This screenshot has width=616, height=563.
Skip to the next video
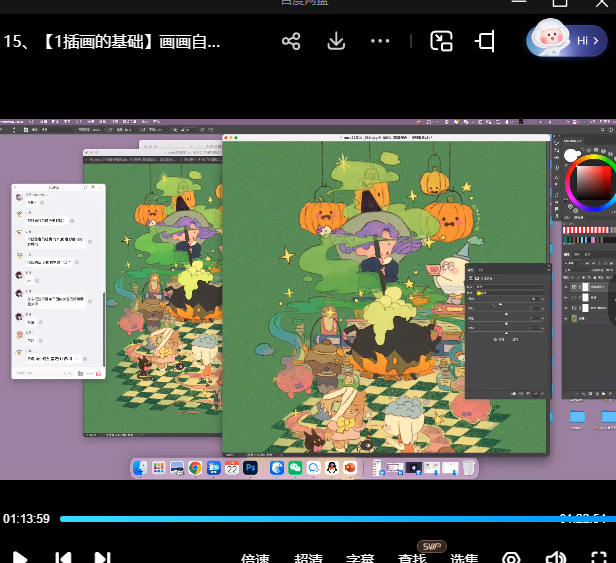pyautogui.click(x=102, y=557)
